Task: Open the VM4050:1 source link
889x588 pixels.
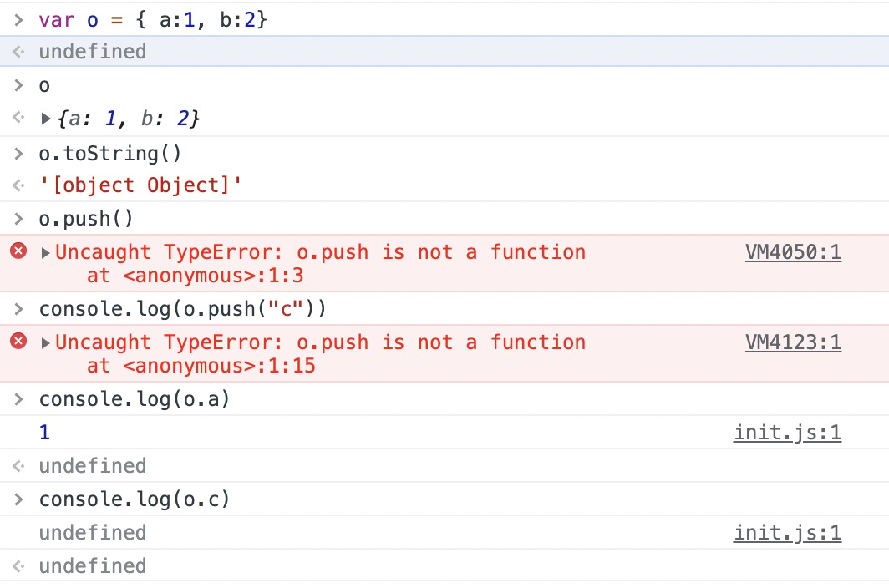Action: pos(793,252)
